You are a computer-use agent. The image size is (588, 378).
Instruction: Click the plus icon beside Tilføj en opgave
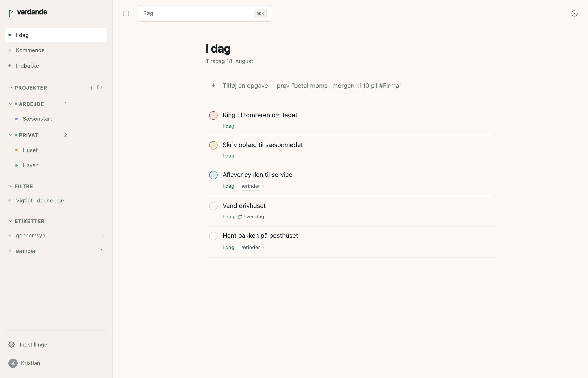[x=213, y=85]
